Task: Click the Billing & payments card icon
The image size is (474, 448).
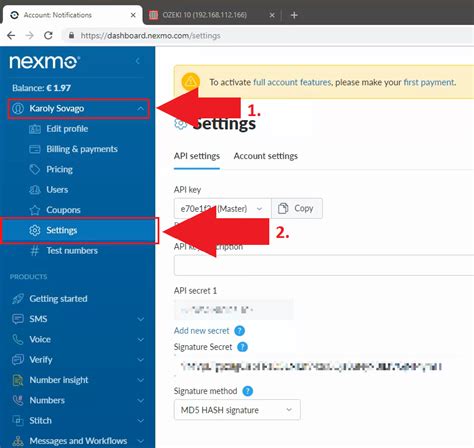Action: pos(35,149)
